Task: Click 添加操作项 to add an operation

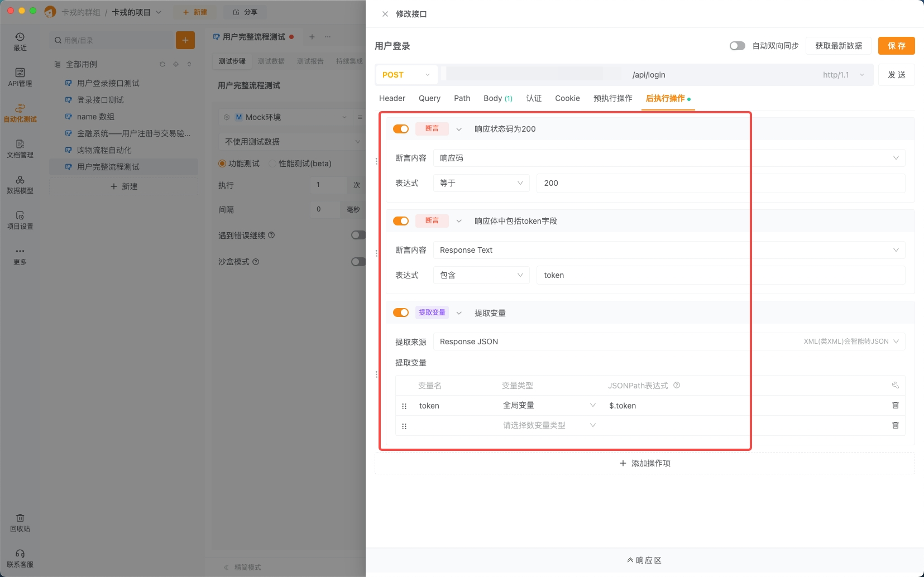Action: (x=645, y=463)
